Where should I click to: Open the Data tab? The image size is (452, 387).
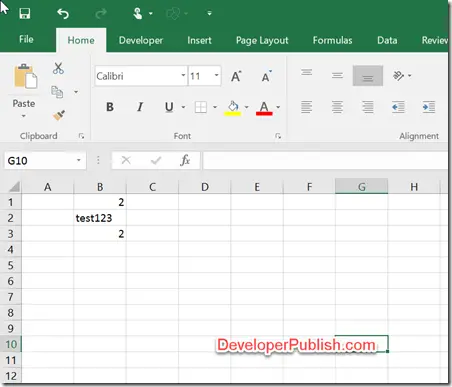click(x=387, y=40)
